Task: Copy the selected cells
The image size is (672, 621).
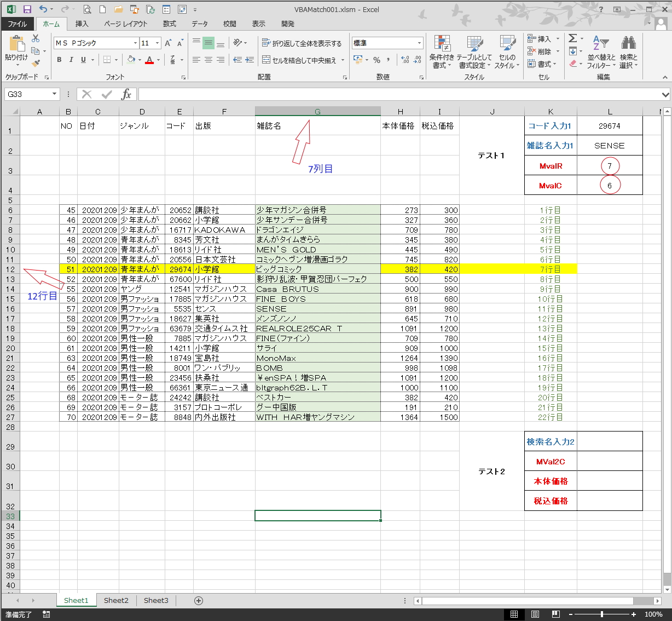Action: (36, 51)
